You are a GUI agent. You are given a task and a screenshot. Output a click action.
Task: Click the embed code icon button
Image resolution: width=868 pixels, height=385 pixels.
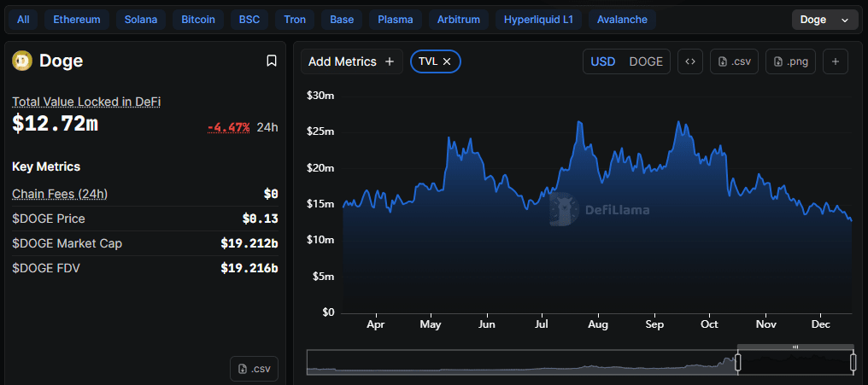(690, 61)
